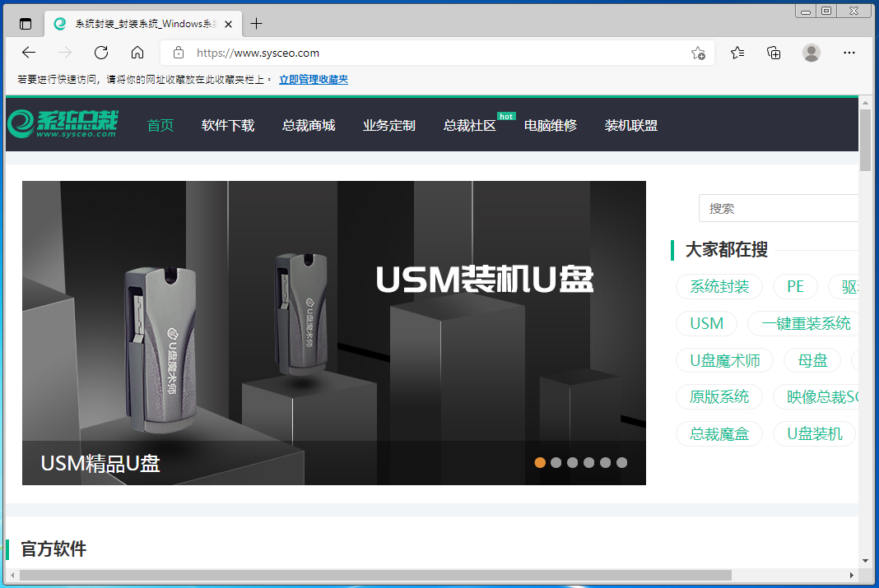The width and height of the screenshot is (879, 588).
Task: Click the 官方软件 section heading
Action: [53, 549]
